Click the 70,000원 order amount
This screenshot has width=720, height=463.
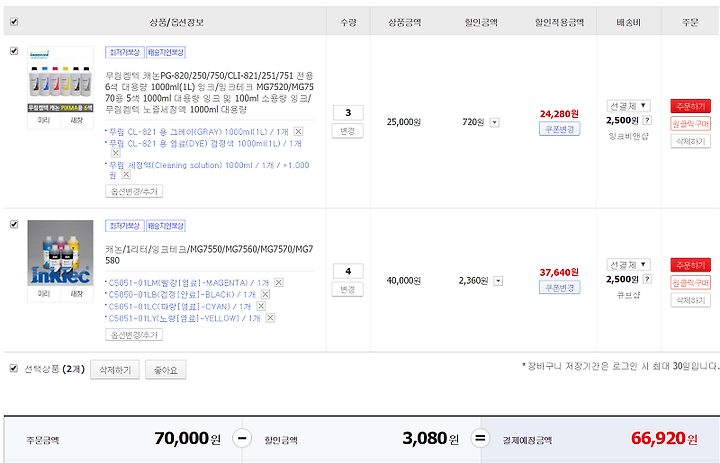187,438
